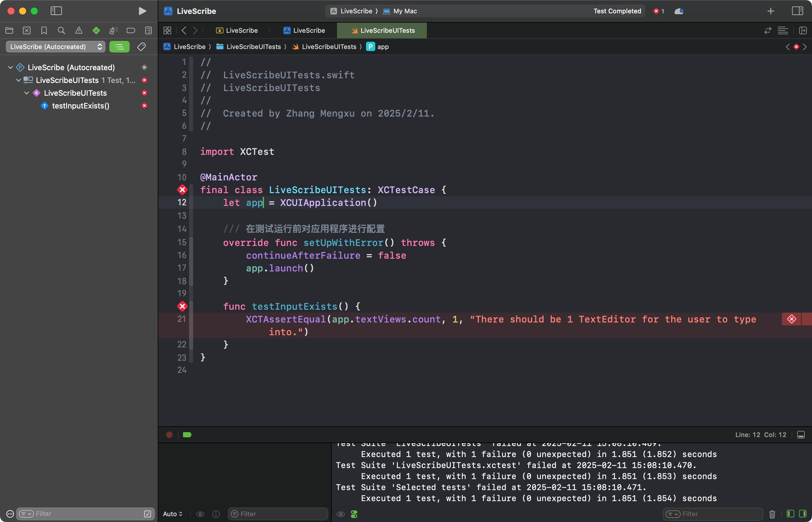Image resolution: width=812 pixels, height=522 pixels.
Task: Add editor on right icon
Action: tap(802, 30)
